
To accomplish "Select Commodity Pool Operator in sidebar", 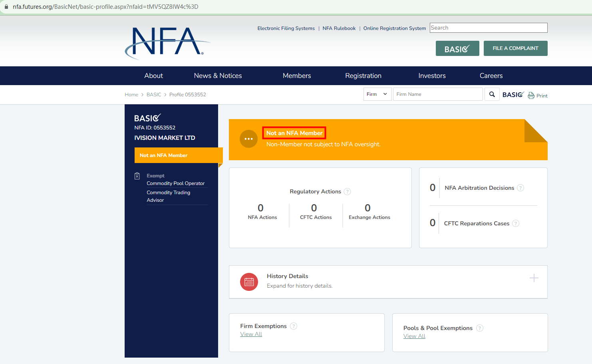I will coord(175,183).
